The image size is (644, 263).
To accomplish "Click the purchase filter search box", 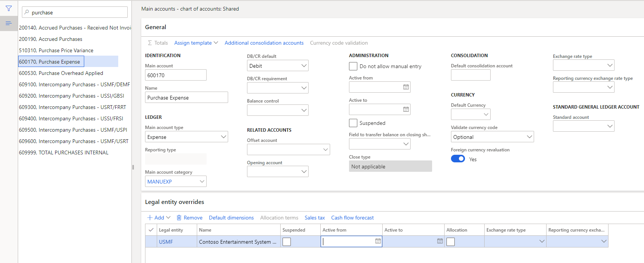I will pos(75,12).
